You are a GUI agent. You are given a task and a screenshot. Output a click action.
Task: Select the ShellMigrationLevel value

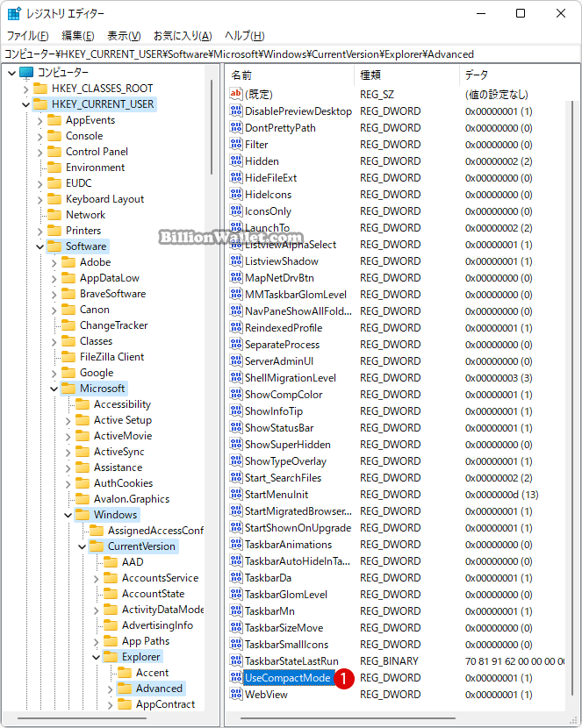click(x=291, y=378)
